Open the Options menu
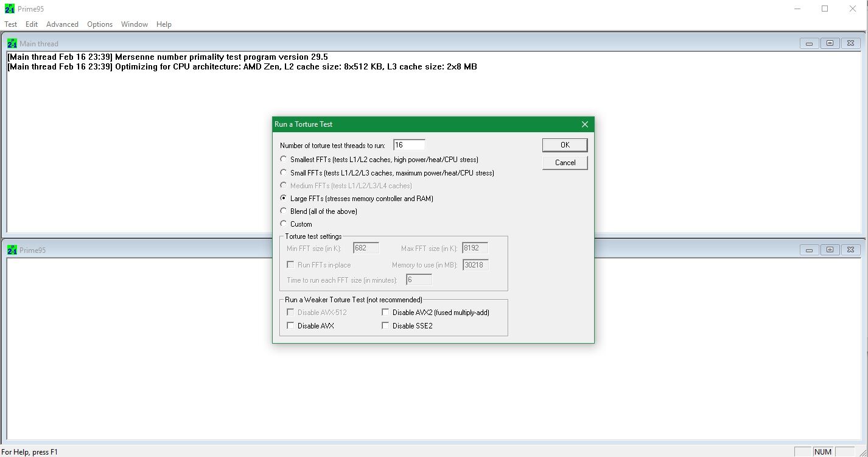The image size is (868, 457). (x=100, y=24)
